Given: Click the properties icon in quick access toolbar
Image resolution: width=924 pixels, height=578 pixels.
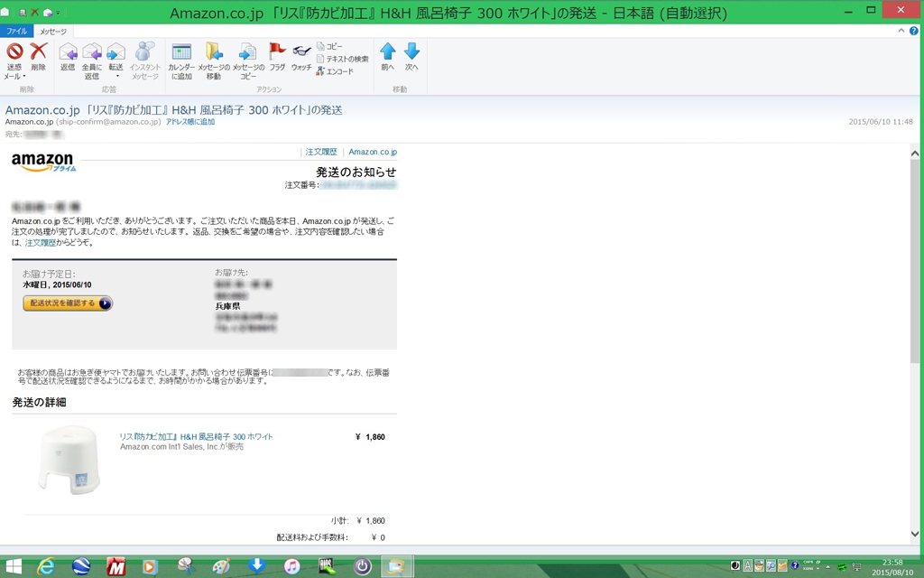Looking at the screenshot, I should 23,12.
